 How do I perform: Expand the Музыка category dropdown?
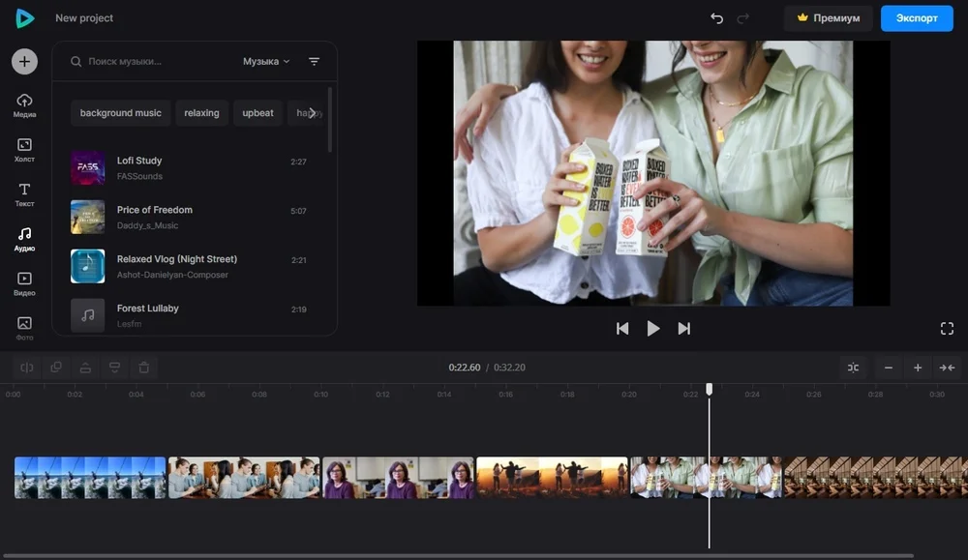click(266, 62)
